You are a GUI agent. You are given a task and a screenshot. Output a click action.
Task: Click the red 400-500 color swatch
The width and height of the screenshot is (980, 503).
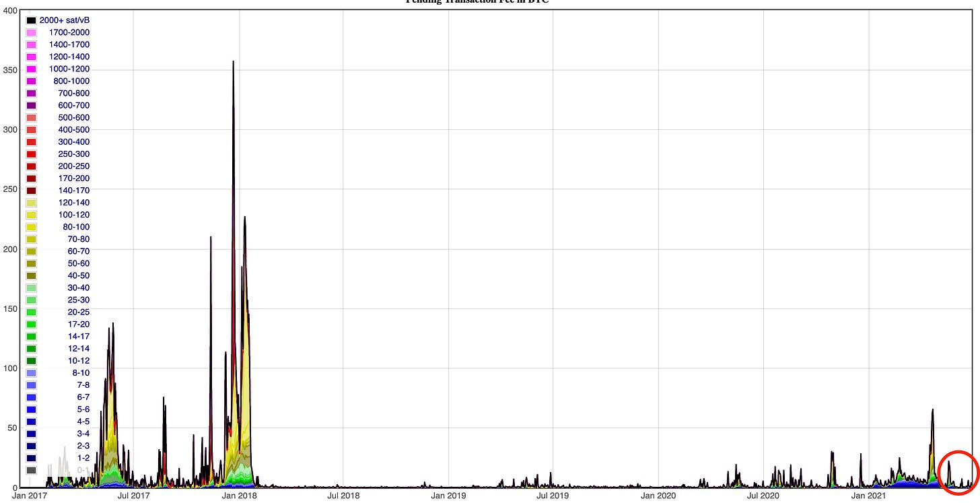coord(31,129)
